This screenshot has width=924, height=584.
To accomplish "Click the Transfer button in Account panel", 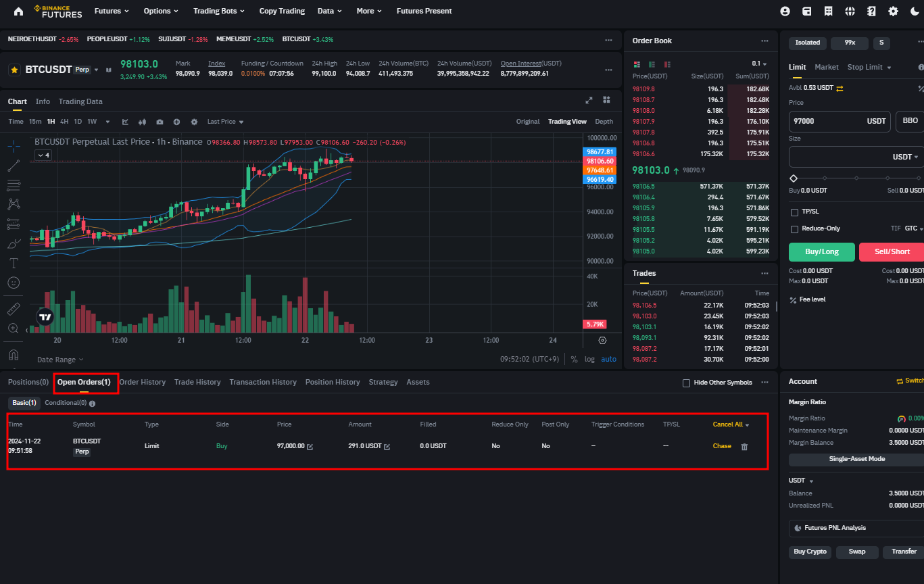I will point(903,552).
